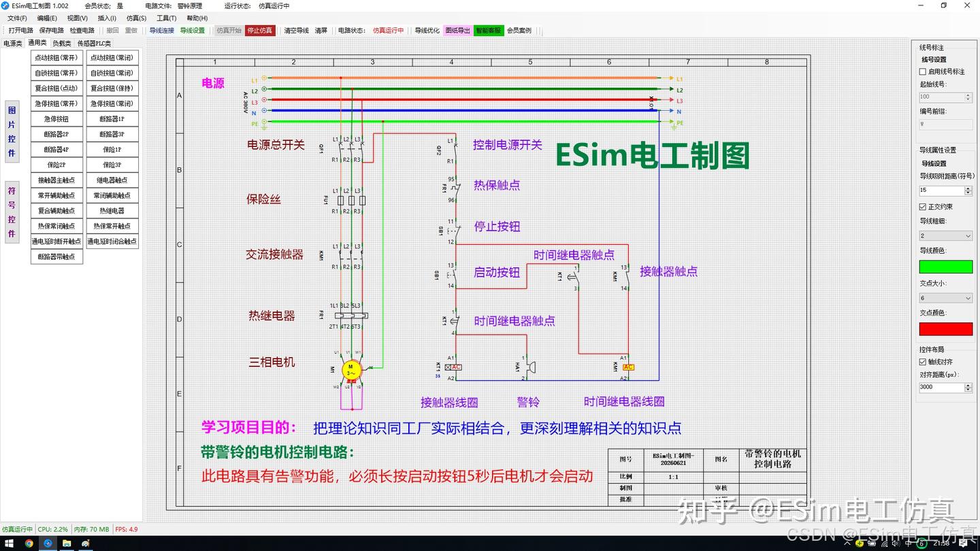This screenshot has height=551, width=980.
Task: Click the 保存电路 toolbar button
Action: (x=52, y=31)
